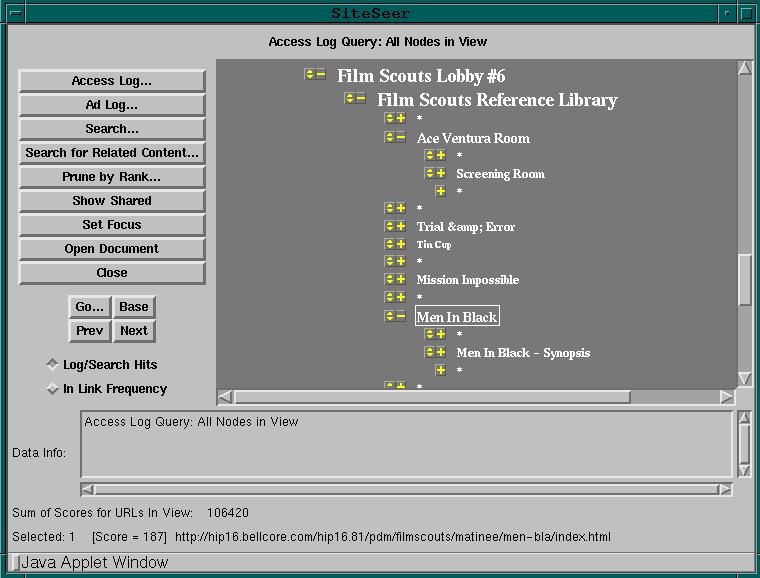The height and width of the screenshot is (578, 760).
Task: Open the Ad Log... dialog
Action: tap(112, 105)
